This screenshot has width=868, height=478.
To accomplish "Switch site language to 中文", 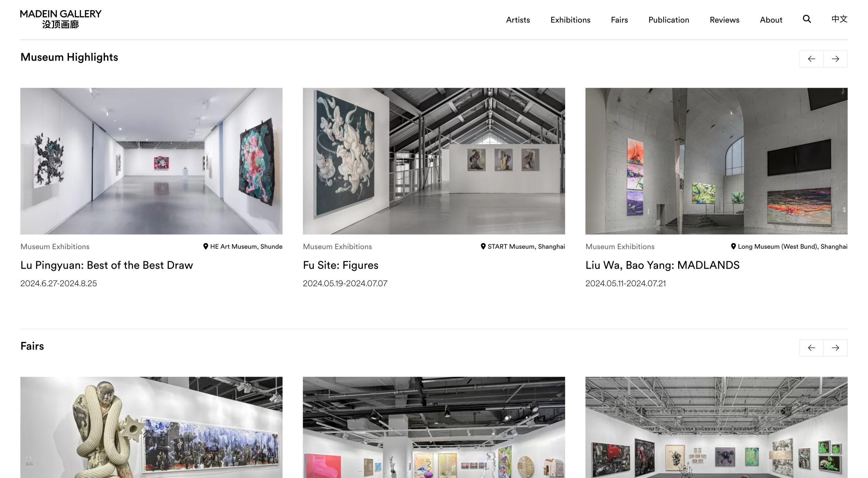I will [839, 19].
